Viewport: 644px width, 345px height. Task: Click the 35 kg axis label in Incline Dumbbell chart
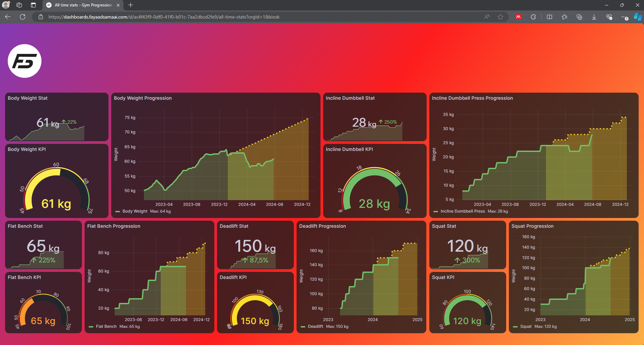(x=448, y=115)
